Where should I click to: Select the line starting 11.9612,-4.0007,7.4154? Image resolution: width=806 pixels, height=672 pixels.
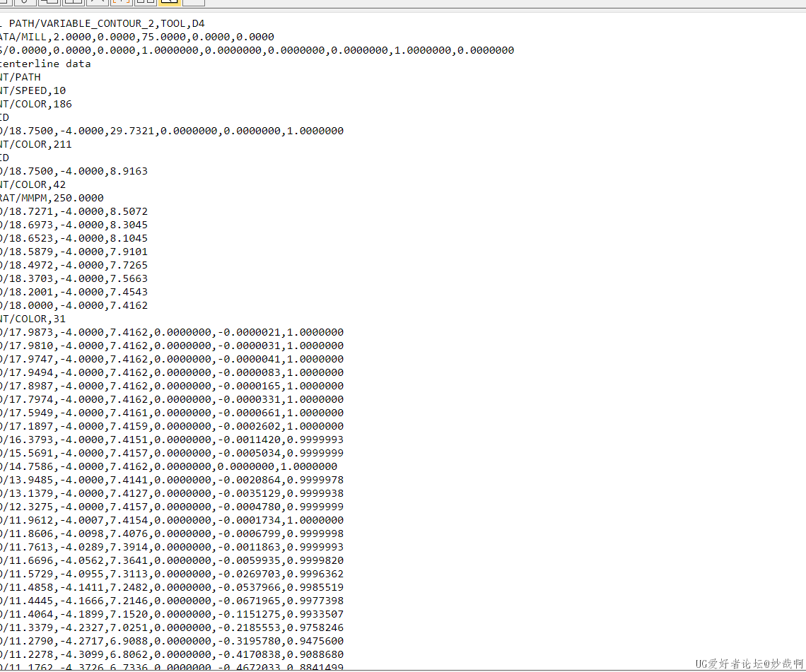click(x=172, y=520)
